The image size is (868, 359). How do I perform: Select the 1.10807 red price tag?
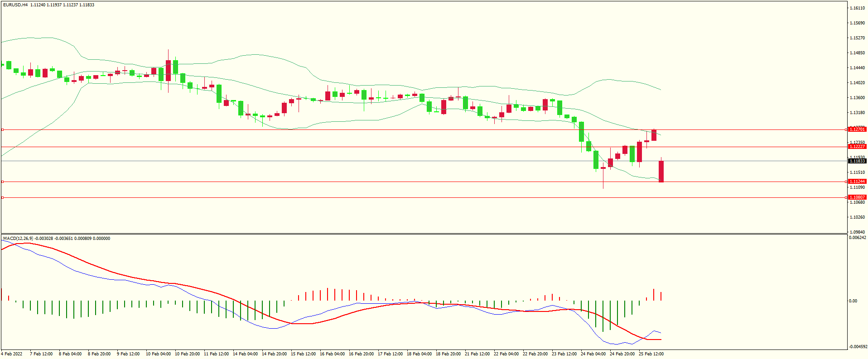857,197
